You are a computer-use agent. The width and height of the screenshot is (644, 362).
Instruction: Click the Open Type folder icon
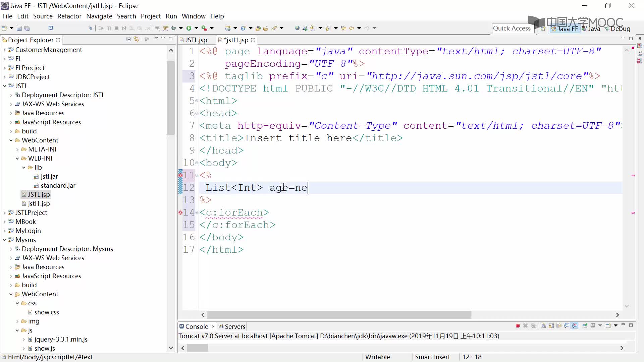pyautogui.click(x=258, y=28)
